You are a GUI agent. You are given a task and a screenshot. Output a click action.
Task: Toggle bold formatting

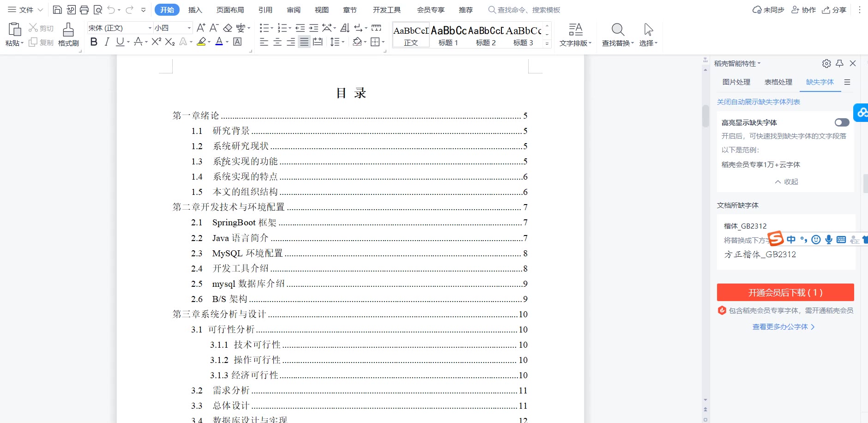[94, 42]
